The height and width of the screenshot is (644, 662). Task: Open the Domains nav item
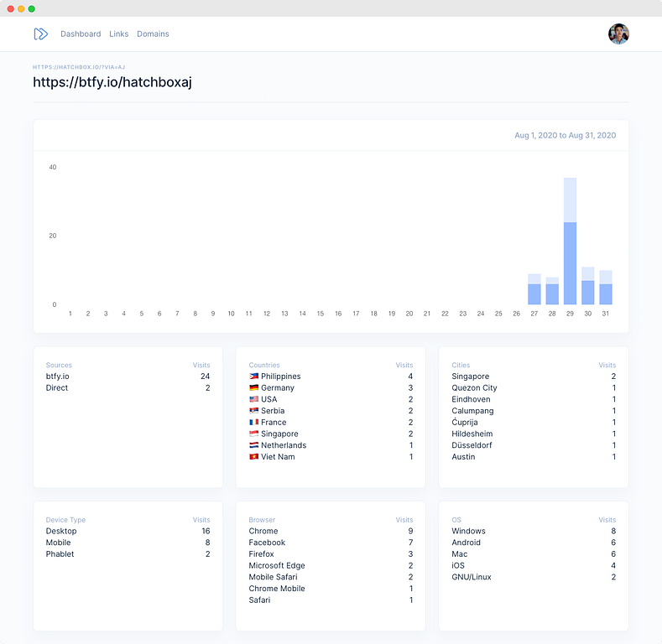click(x=153, y=34)
